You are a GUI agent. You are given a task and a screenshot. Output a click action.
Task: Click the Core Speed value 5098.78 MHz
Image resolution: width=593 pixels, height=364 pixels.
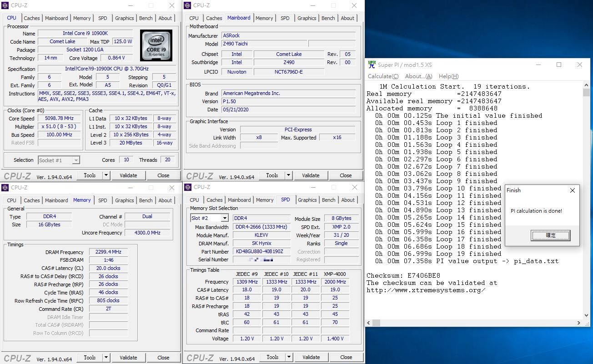point(60,119)
